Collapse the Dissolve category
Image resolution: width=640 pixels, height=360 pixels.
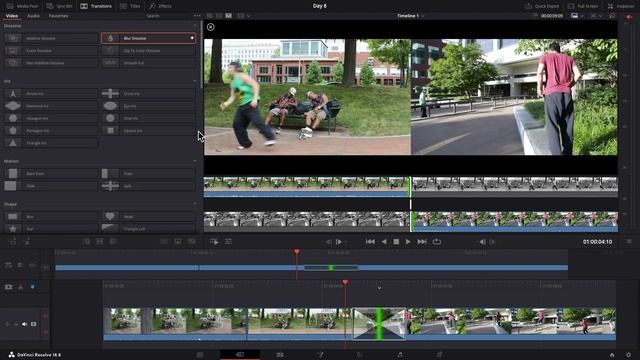[x=195, y=26]
